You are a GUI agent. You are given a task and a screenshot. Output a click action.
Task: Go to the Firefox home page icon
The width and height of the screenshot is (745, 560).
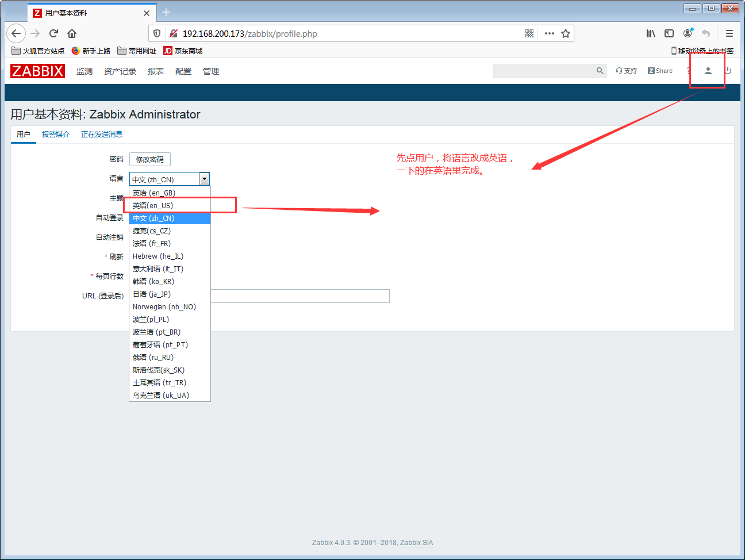tap(72, 33)
